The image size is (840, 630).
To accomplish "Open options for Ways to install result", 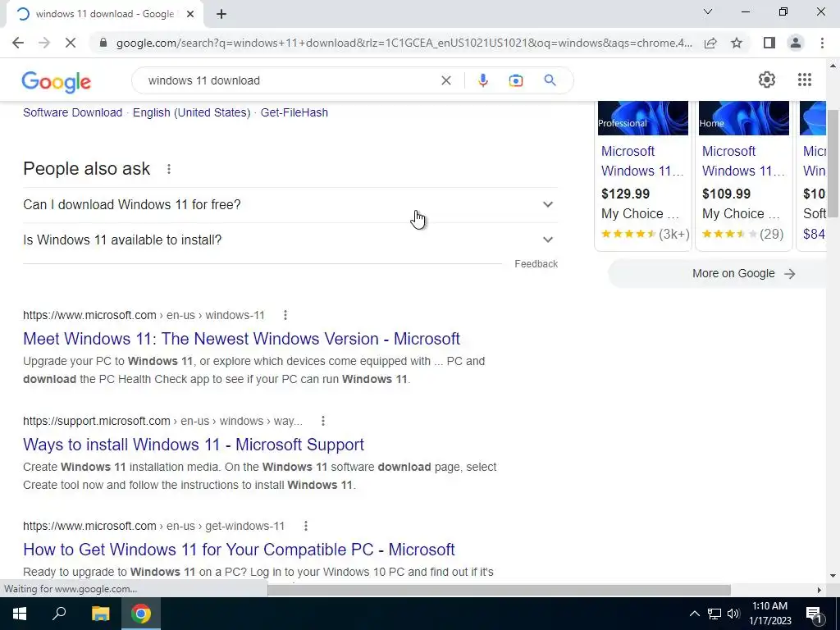I will (323, 421).
